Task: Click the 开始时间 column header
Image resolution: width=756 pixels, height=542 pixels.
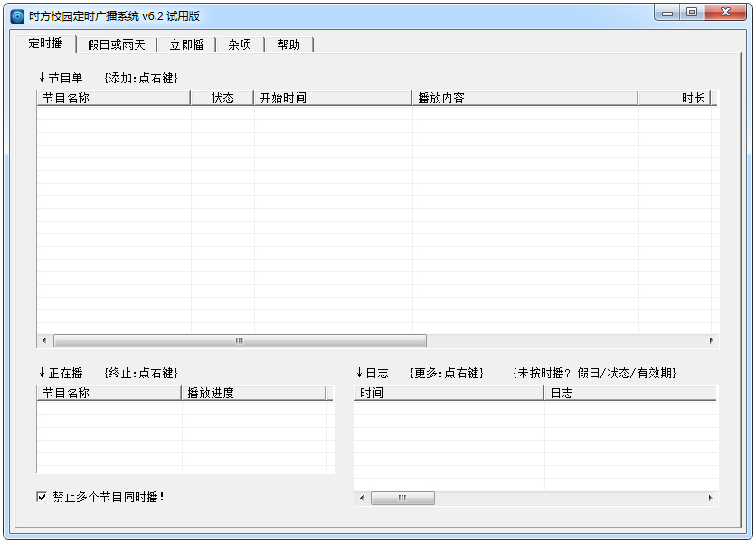Action: pos(333,98)
